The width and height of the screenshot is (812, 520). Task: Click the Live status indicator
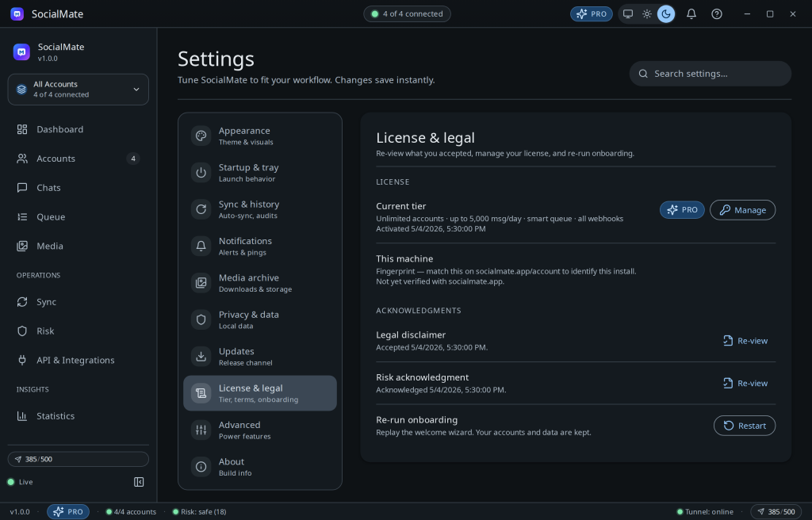pyautogui.click(x=20, y=482)
